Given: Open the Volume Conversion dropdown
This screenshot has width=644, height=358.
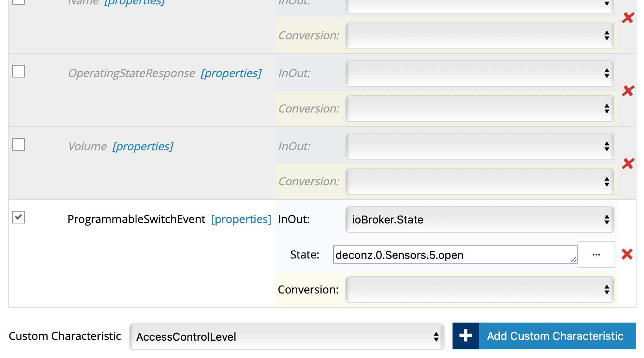Looking at the screenshot, I should point(480,182).
